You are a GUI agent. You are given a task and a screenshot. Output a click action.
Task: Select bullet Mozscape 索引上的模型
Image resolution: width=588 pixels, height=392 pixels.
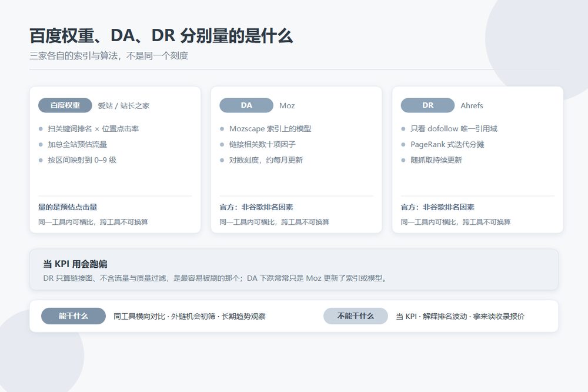[270, 129]
